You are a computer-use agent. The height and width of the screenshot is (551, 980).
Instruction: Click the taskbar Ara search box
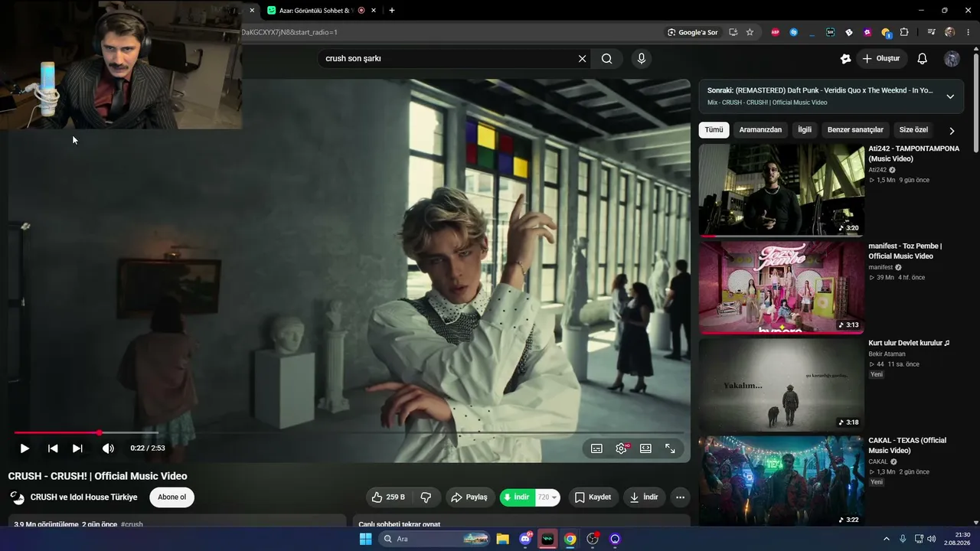(x=434, y=539)
